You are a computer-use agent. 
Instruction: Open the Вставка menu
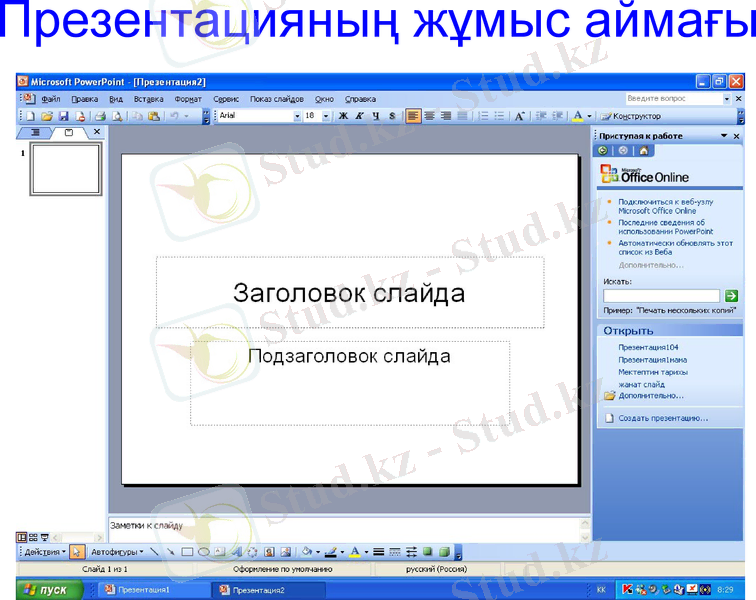(148, 99)
